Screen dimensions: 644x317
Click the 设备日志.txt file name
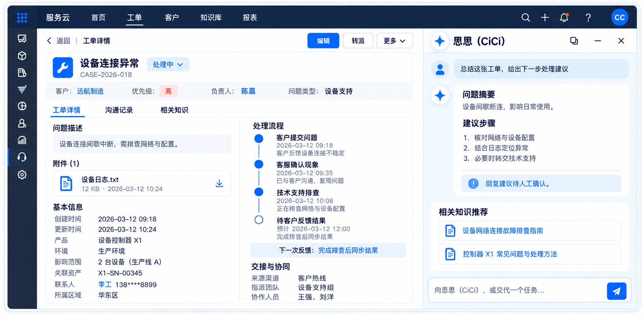pos(100,180)
